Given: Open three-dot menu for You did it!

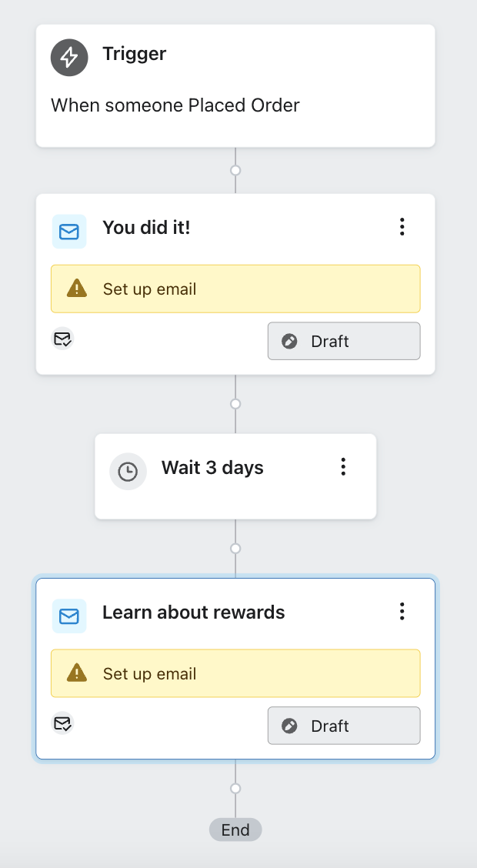Looking at the screenshot, I should pos(402,227).
